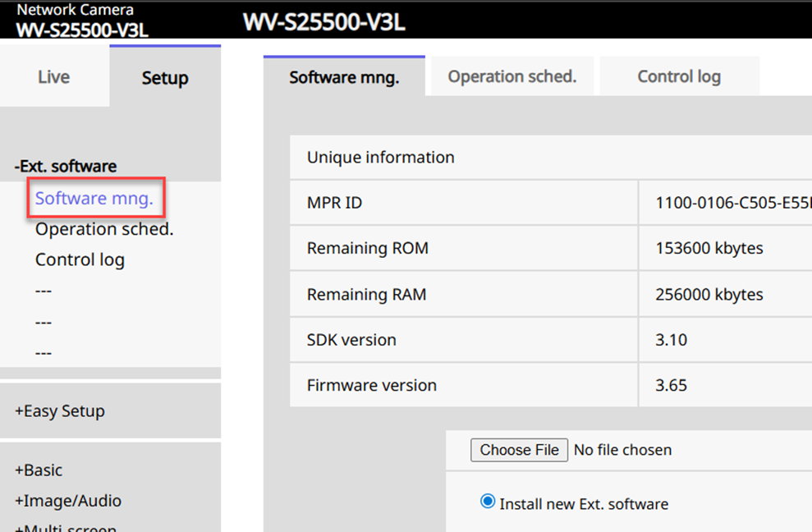Open Control log in the sidebar
This screenshot has height=532, width=812.
(x=80, y=259)
